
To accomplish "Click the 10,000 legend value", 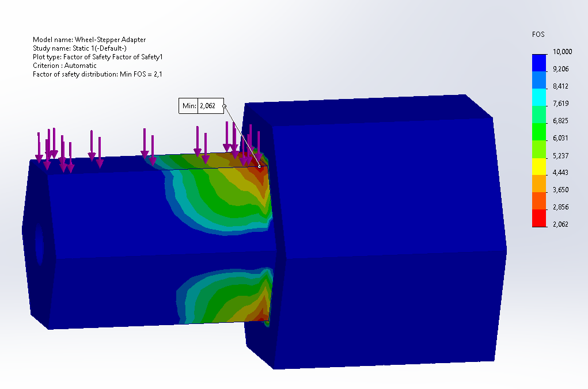I will click(x=563, y=52).
